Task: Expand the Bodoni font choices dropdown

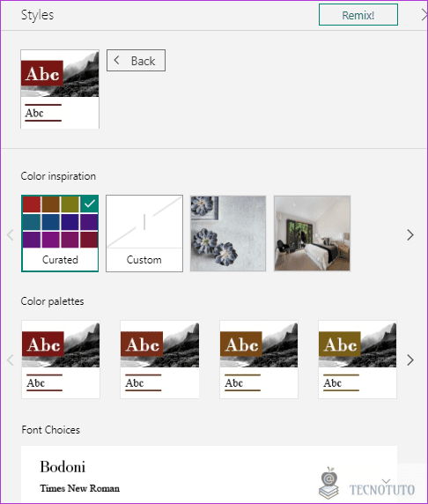Action: [x=386, y=481]
